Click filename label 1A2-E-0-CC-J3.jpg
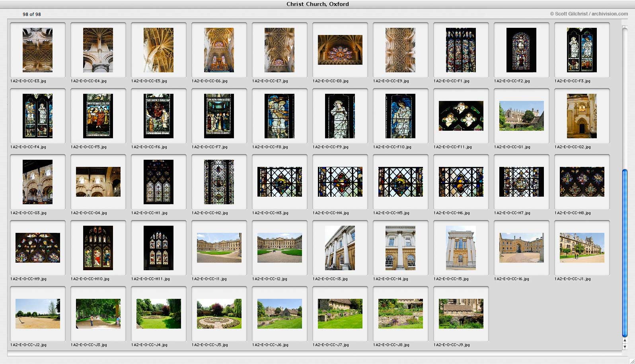 coord(89,345)
